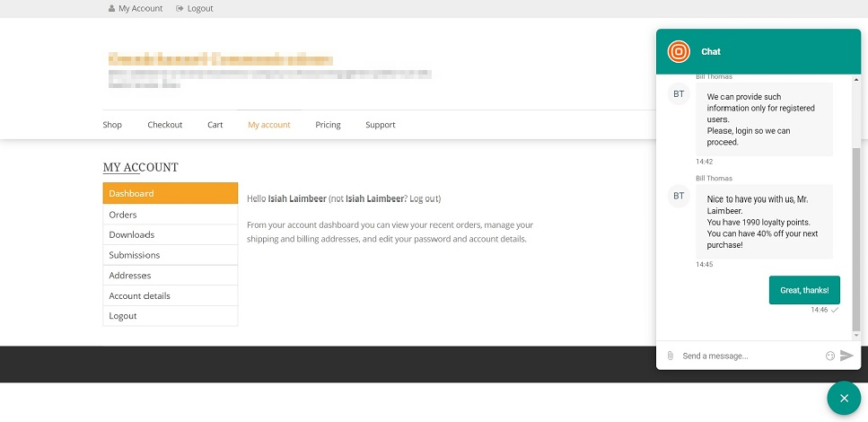Close the chat with round X button
868x422 pixels.
point(844,398)
